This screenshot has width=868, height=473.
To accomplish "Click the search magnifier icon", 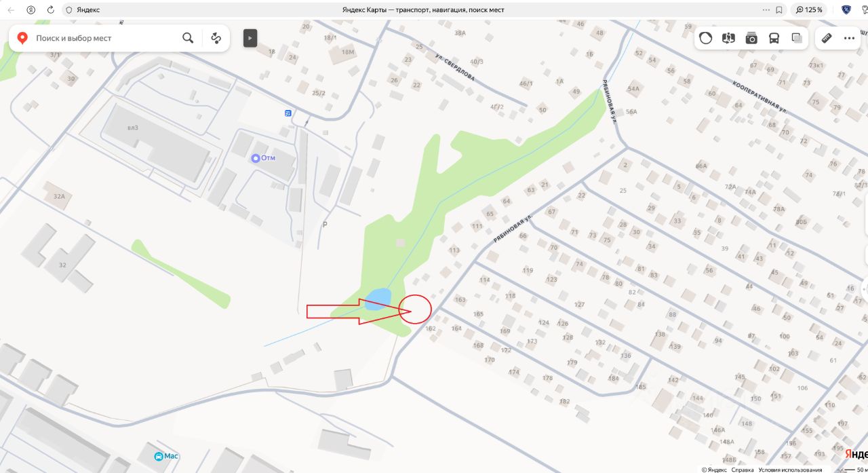I will (x=188, y=38).
